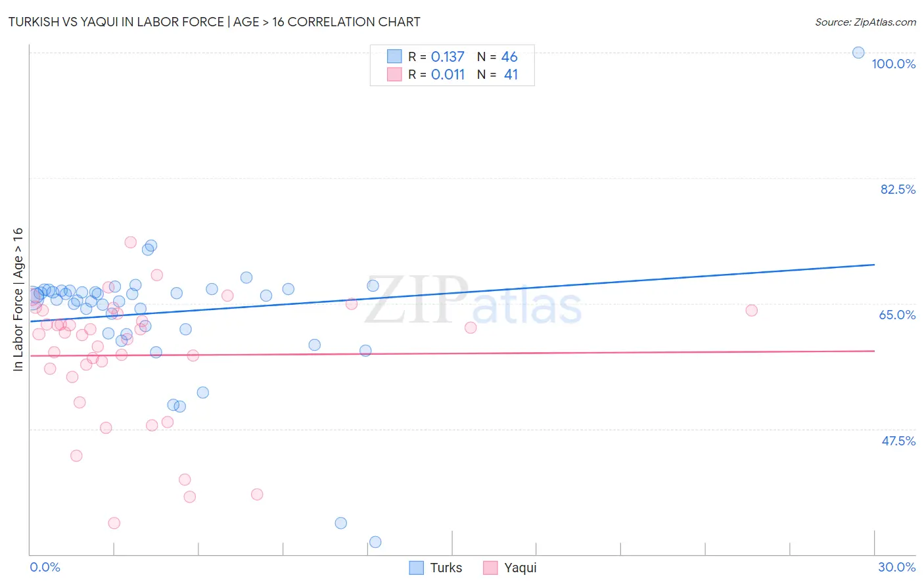Click the N value 41 in the legend
This screenshot has height=586, width=924.
[511, 74]
